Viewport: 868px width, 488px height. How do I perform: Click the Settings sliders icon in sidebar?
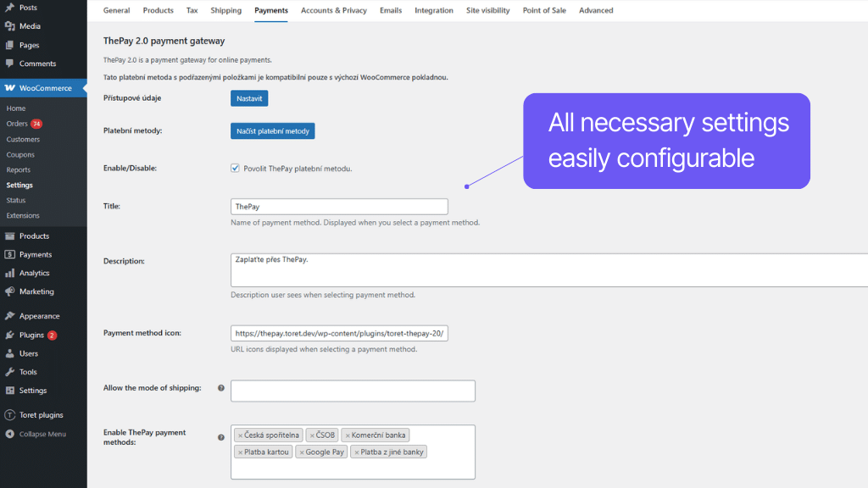(10, 391)
